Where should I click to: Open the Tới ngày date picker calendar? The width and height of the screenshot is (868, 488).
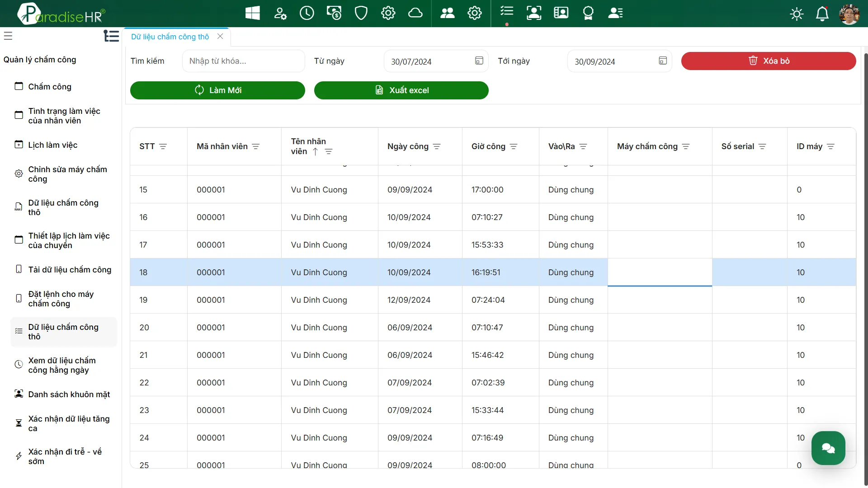click(663, 61)
